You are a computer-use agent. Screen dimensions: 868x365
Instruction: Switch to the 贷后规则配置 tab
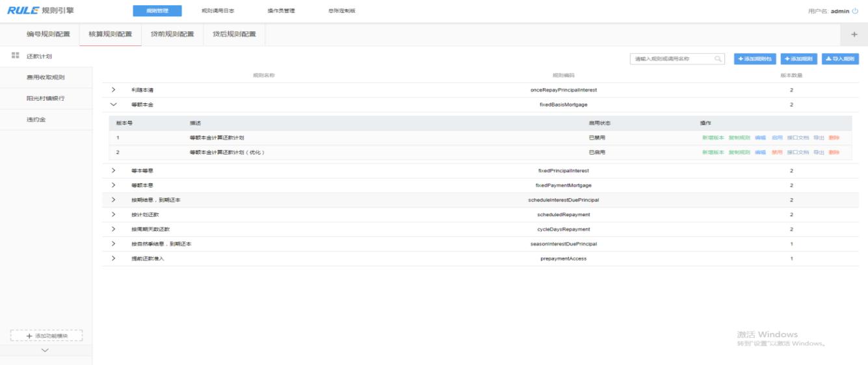click(234, 34)
